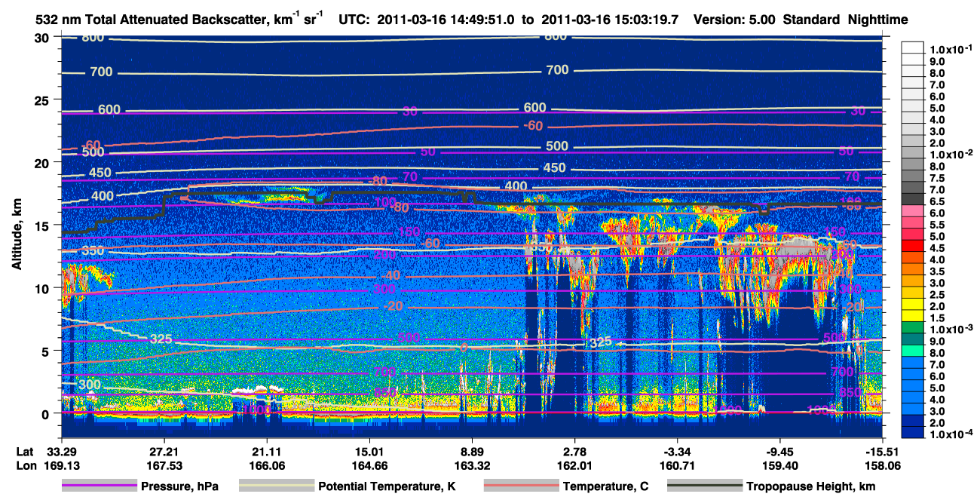Click the y-axis tick label 10
980x503 pixels.
click(x=44, y=288)
